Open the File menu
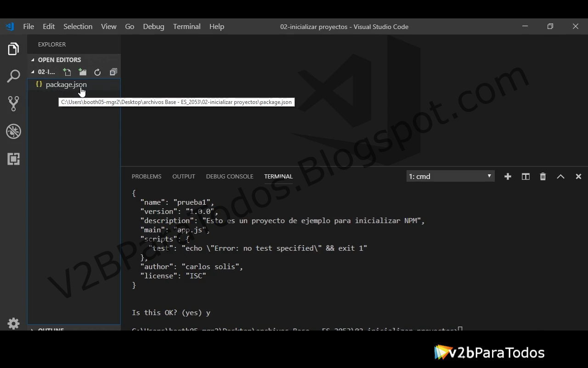The width and height of the screenshot is (588, 368). click(x=28, y=26)
